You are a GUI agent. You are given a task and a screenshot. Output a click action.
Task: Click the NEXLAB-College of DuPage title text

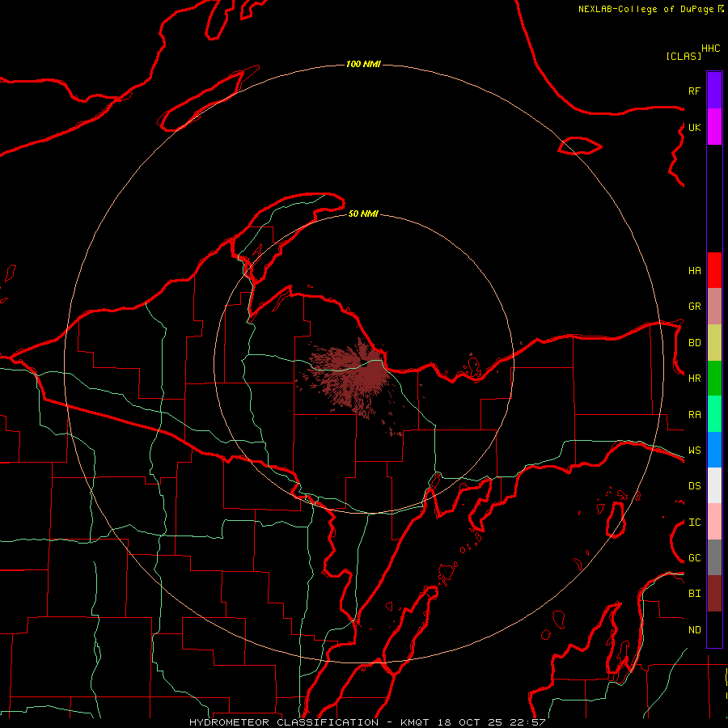(647, 9)
